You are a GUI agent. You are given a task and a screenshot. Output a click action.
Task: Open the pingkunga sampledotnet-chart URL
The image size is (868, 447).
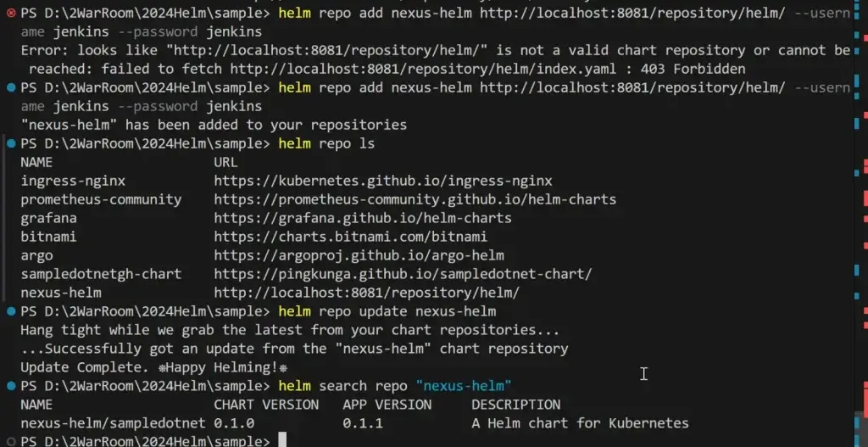point(403,274)
